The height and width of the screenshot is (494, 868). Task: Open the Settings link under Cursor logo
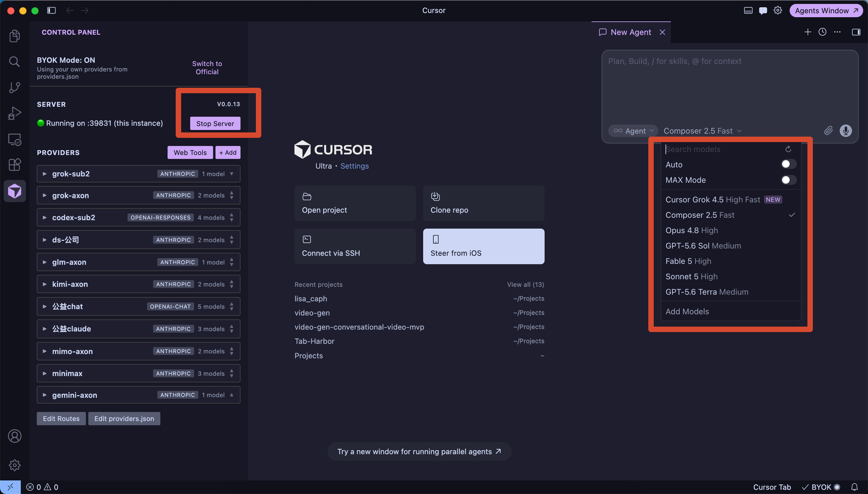click(354, 166)
